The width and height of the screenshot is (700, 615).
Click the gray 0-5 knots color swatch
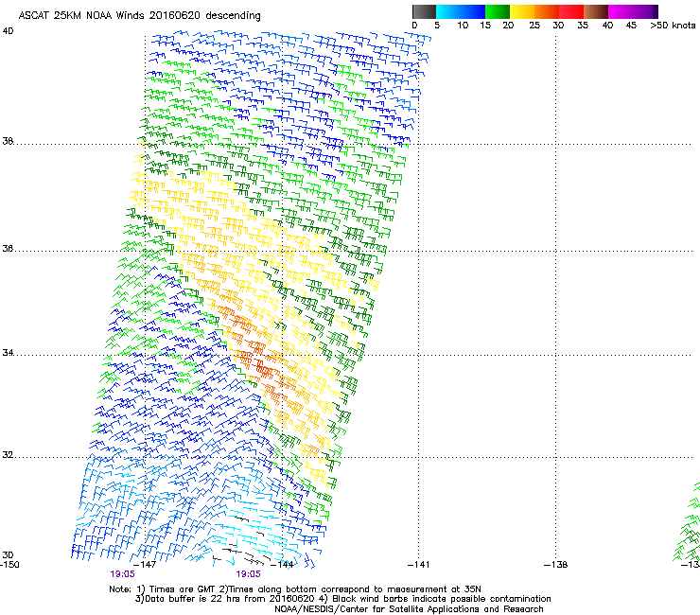[424, 11]
